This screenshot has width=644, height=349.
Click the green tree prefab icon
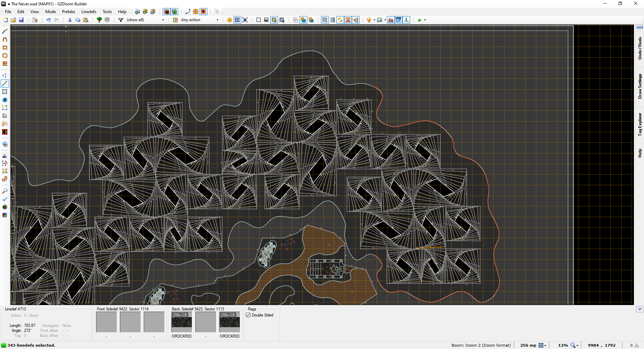click(99, 20)
